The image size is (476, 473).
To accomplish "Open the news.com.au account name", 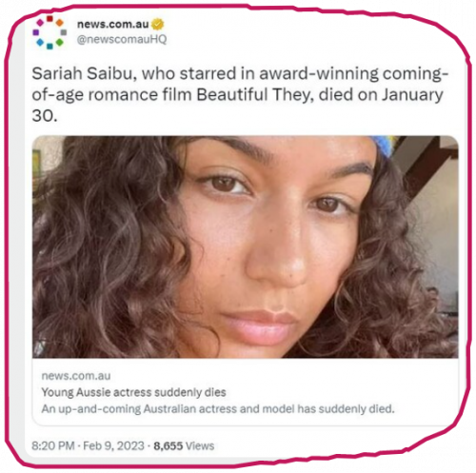I will pyautogui.click(x=112, y=24).
